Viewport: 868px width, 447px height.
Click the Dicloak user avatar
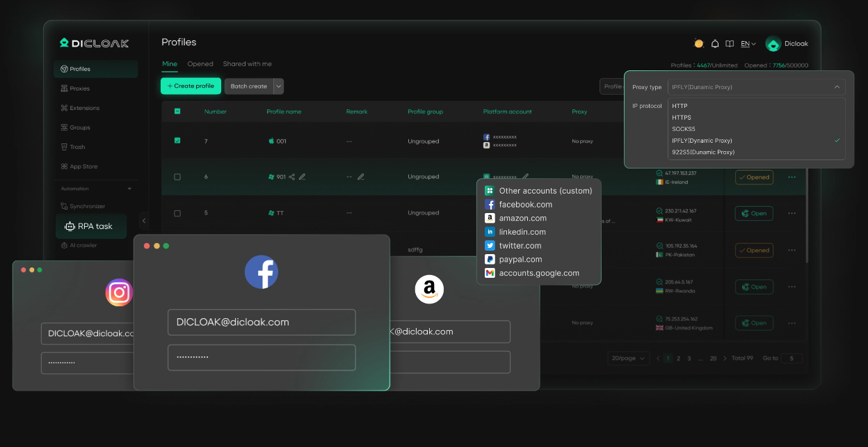pos(773,44)
